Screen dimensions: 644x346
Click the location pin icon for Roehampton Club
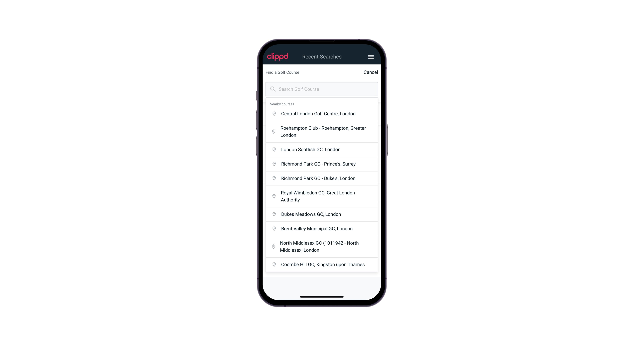coord(273,132)
